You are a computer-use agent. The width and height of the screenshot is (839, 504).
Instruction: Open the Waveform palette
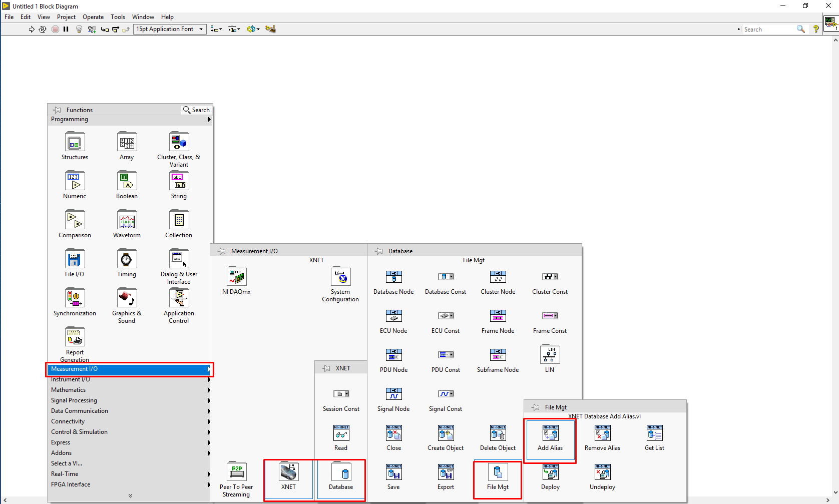pos(127,220)
